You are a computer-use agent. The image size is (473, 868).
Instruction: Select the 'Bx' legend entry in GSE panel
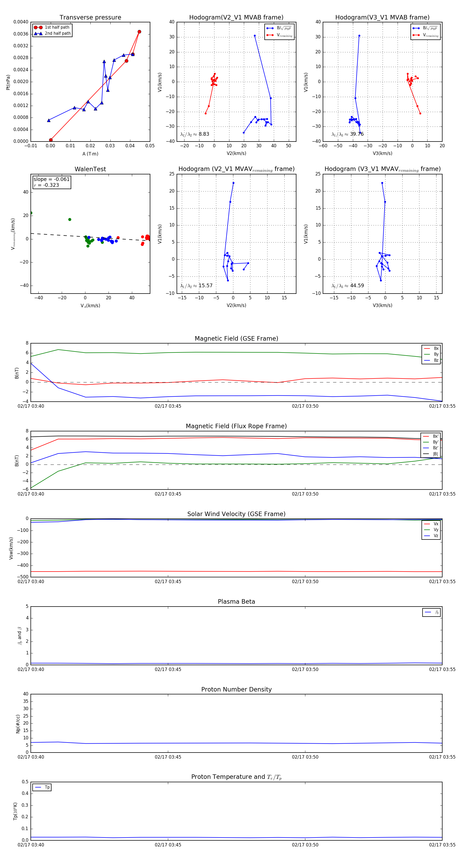431,349
